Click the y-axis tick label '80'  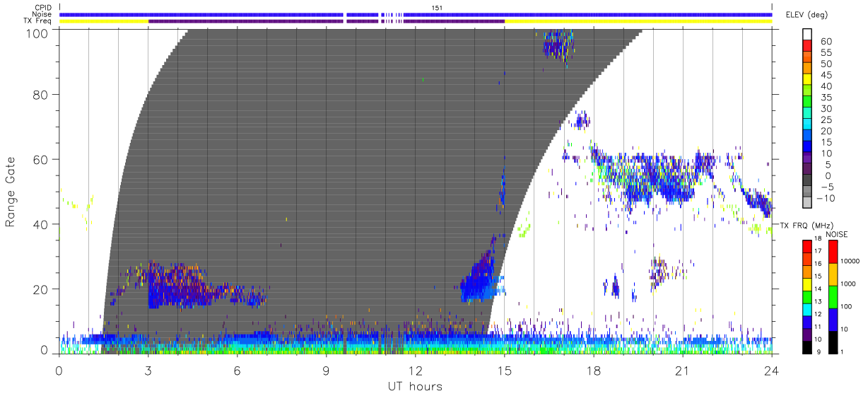pos(41,94)
